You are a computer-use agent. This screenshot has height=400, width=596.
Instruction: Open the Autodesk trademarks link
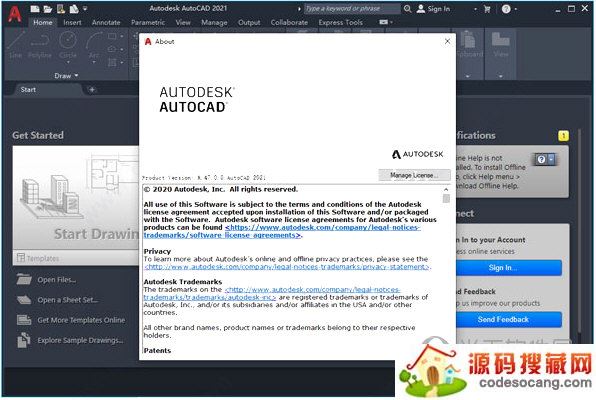271,294
